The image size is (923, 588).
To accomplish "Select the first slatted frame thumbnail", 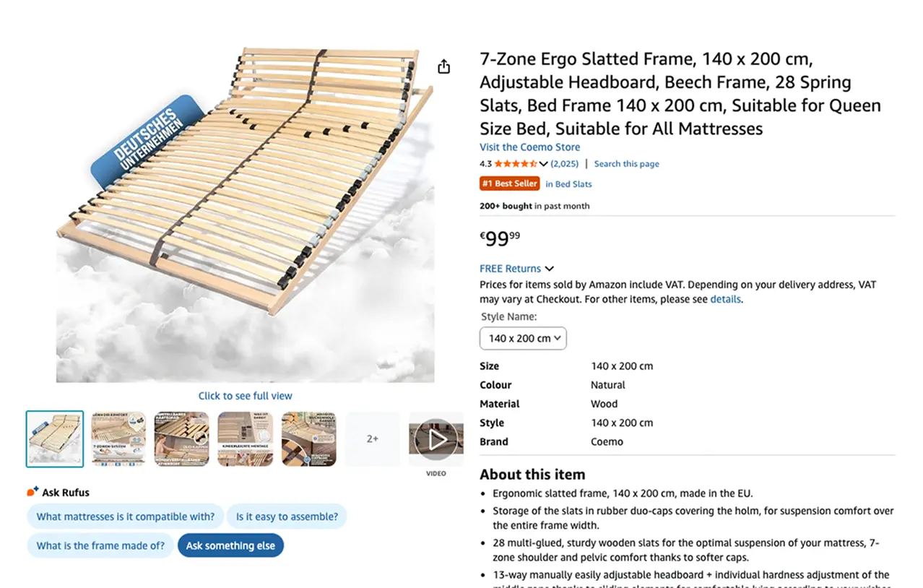I will 54,438.
